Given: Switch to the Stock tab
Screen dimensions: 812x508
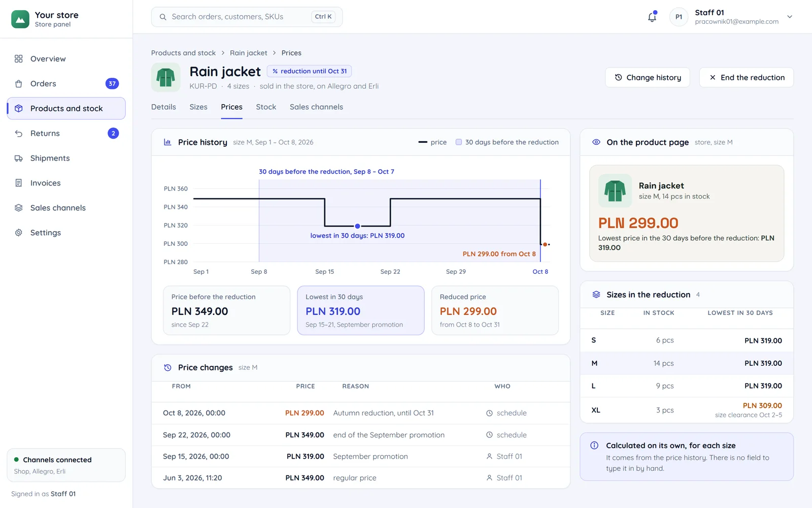Looking at the screenshot, I should click(266, 107).
